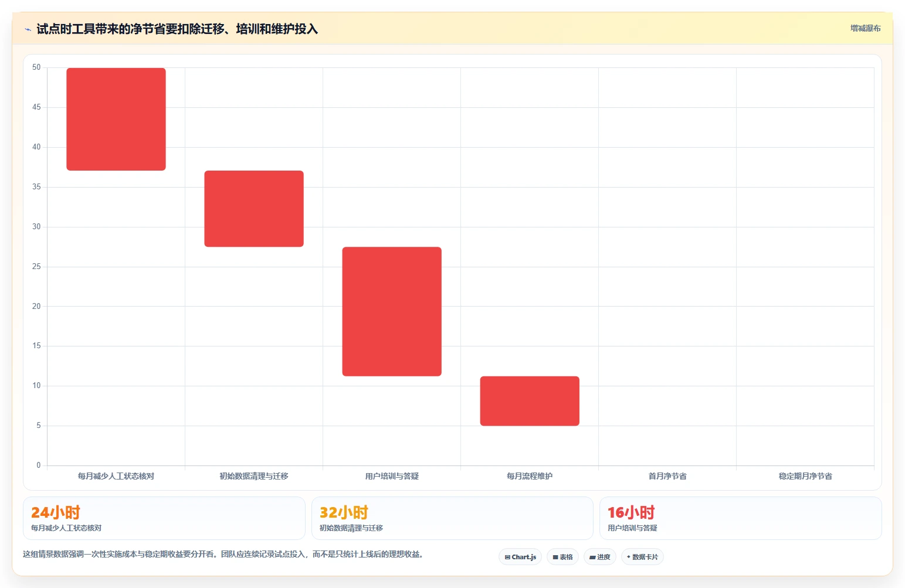Image resolution: width=905 pixels, height=588 pixels.
Task: Click the 24小时 data card
Action: pos(164,518)
